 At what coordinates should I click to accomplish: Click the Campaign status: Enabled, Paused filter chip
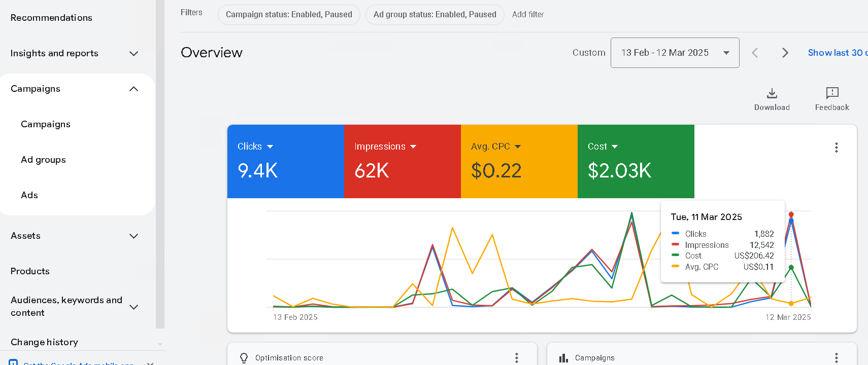tap(289, 15)
